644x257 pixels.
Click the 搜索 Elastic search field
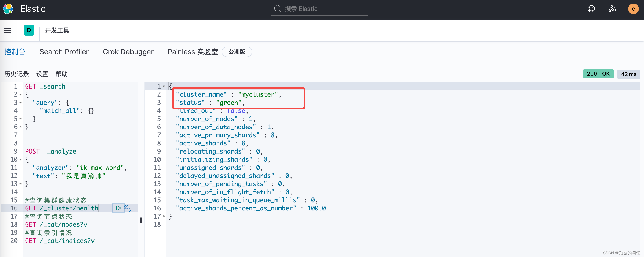point(319,9)
